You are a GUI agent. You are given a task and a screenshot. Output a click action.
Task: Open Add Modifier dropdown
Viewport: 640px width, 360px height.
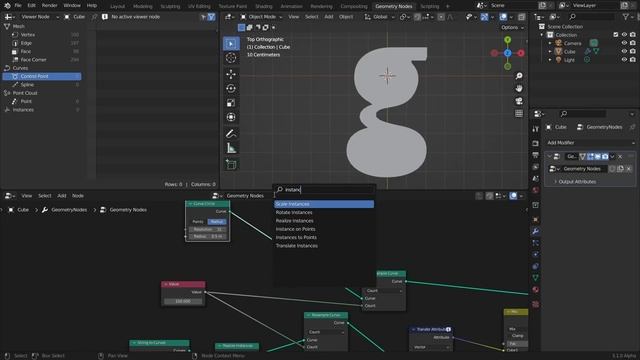591,143
